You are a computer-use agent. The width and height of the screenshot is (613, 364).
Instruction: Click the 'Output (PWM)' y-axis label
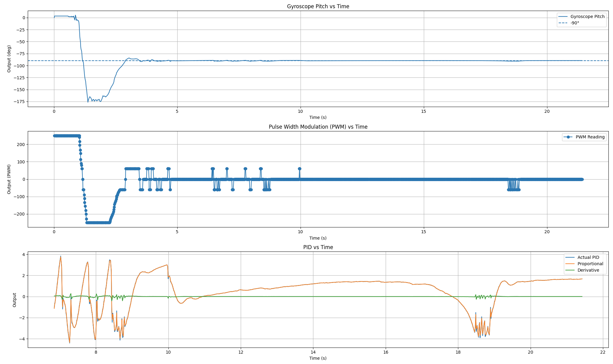point(9,179)
